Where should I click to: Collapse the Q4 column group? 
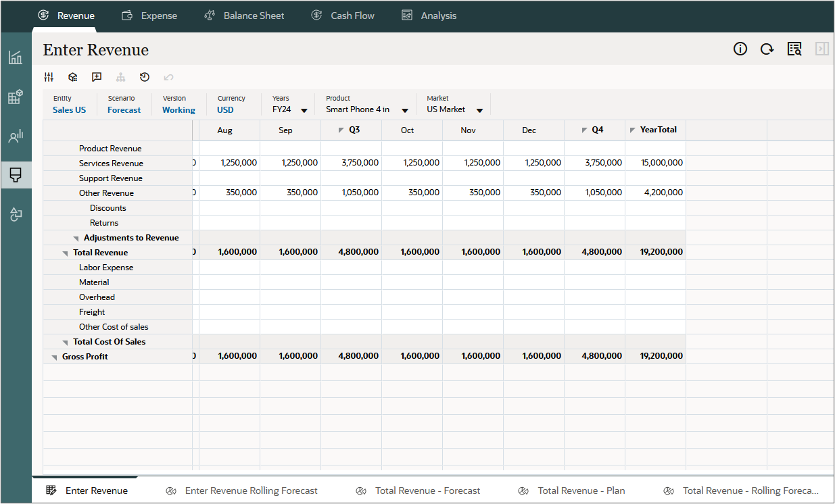(x=585, y=130)
